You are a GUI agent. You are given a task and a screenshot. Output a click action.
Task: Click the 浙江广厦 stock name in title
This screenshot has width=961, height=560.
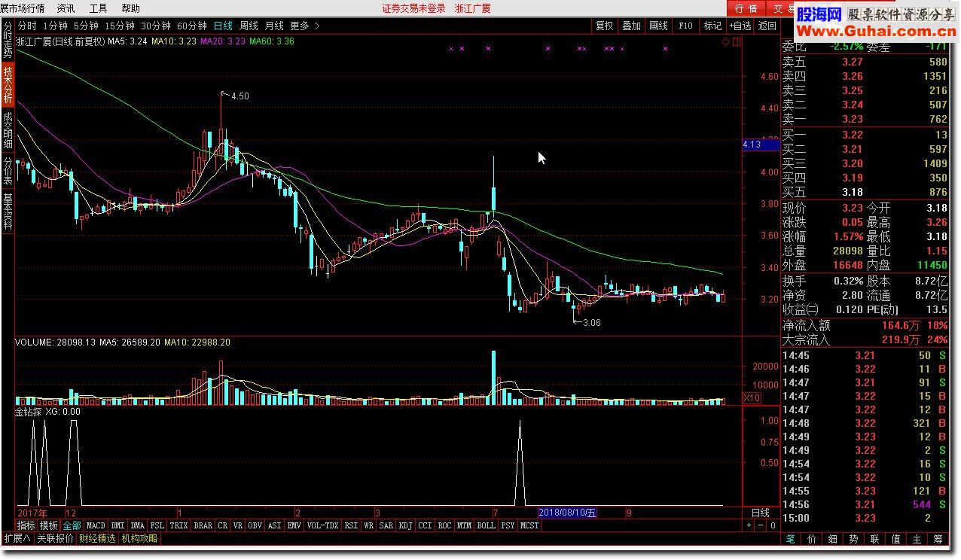pyautogui.click(x=473, y=8)
